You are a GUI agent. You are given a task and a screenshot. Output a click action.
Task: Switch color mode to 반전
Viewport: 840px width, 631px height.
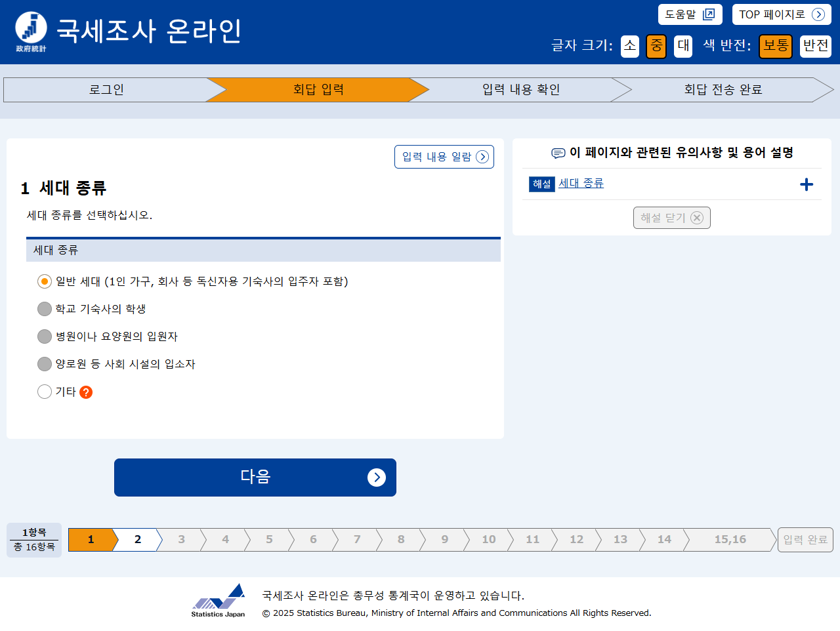815,46
